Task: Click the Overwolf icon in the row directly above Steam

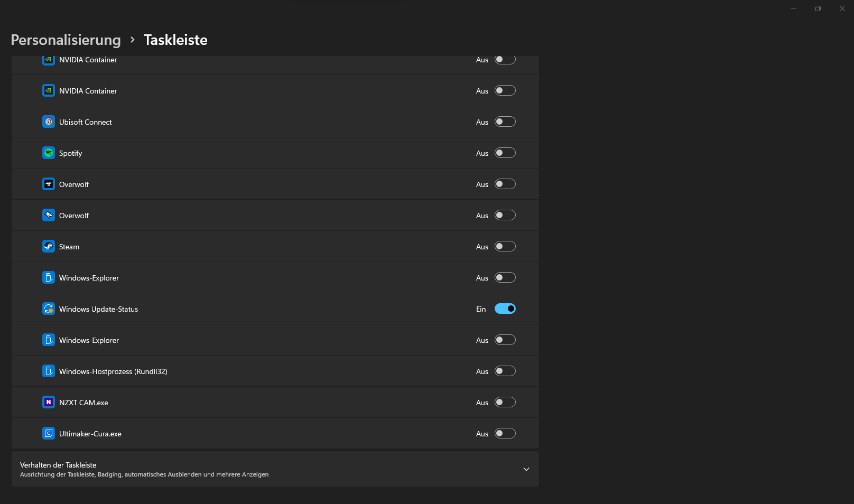Action: (x=49, y=215)
